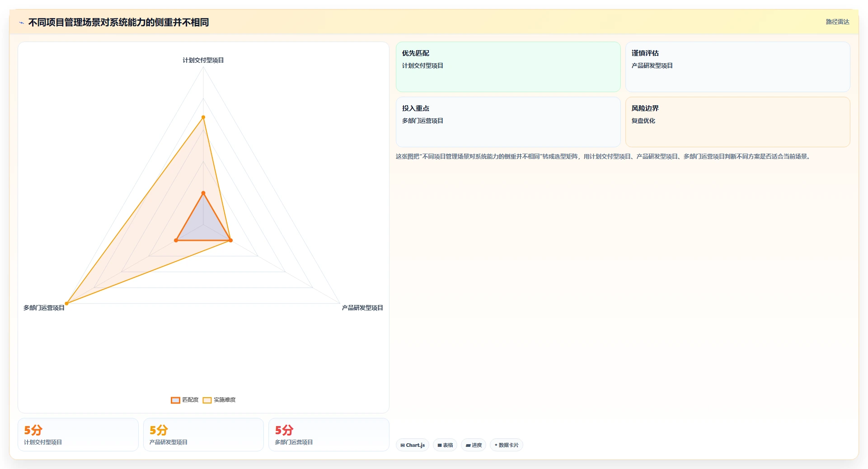Click the small icon beside the page title
This screenshot has width=868, height=469.
click(x=21, y=23)
